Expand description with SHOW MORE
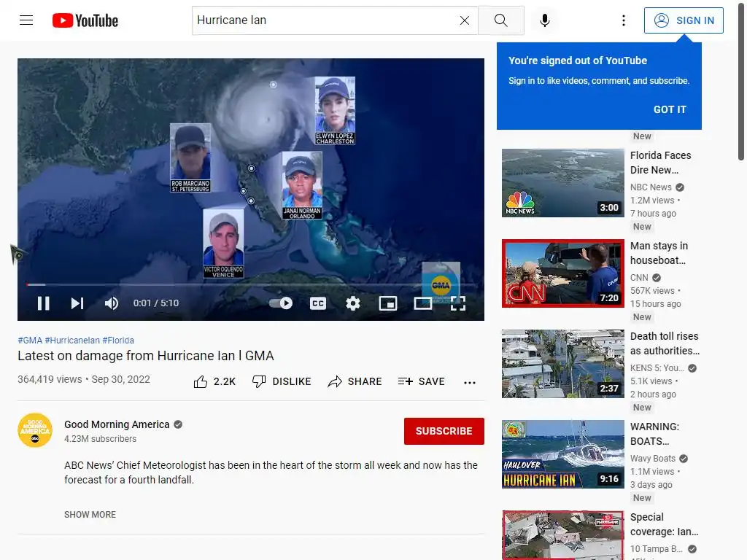Image resolution: width=747 pixels, height=560 pixels. (90, 515)
